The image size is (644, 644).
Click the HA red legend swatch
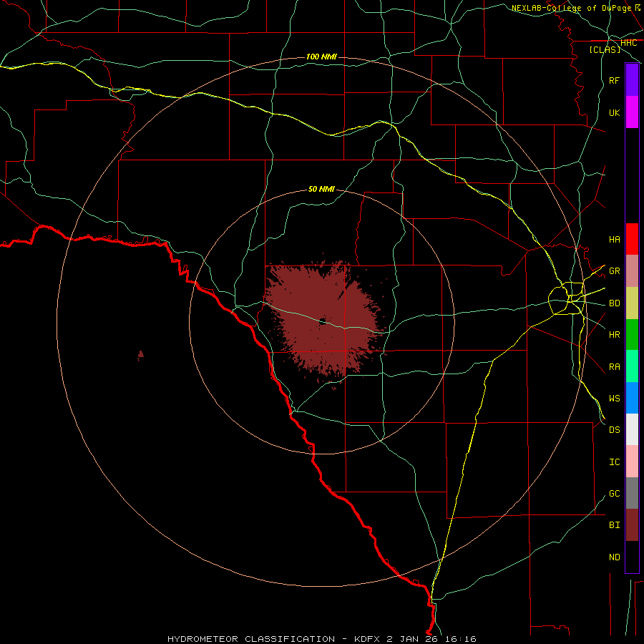point(632,239)
